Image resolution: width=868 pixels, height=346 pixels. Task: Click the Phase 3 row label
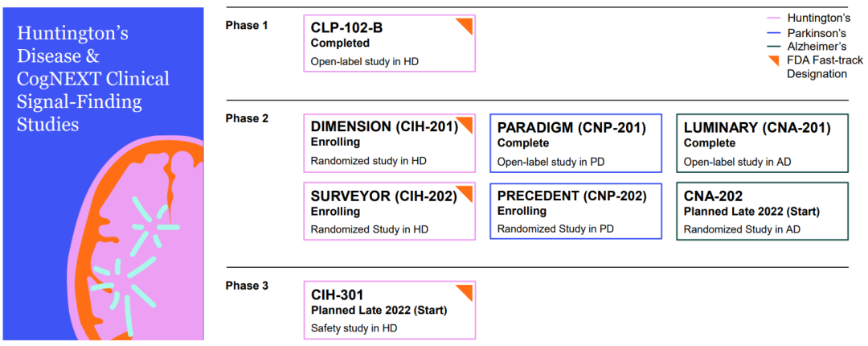click(247, 286)
